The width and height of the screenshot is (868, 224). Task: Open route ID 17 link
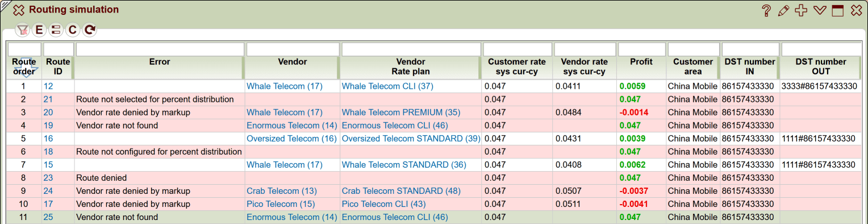[48, 204]
